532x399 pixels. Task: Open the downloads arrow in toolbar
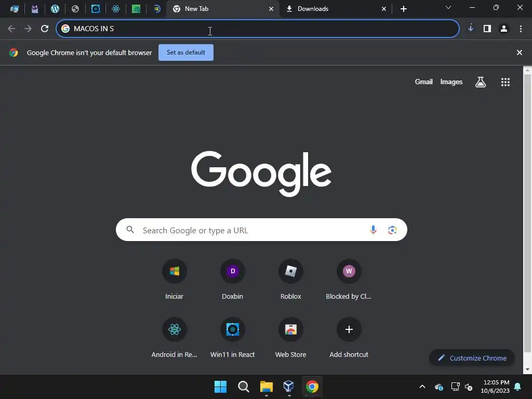coord(471,29)
